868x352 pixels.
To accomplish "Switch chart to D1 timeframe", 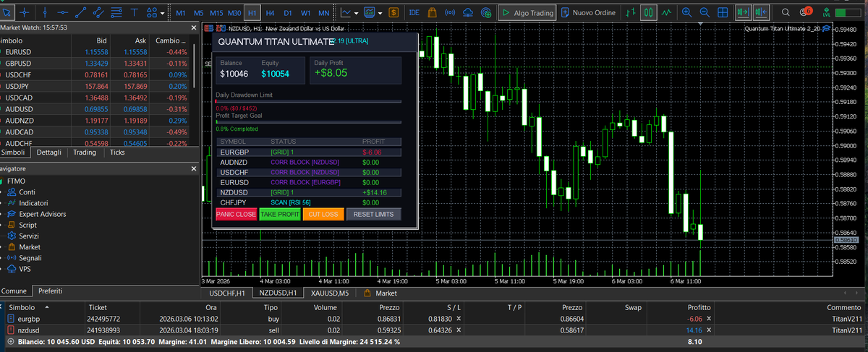I will tap(288, 13).
